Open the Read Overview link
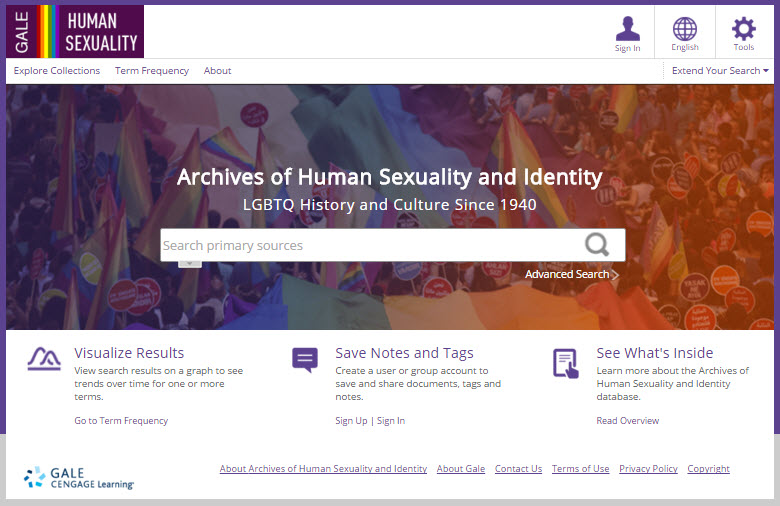The height and width of the screenshot is (506, 780). coord(627,420)
